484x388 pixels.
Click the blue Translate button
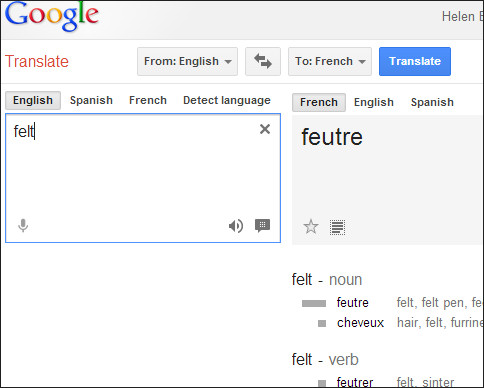[415, 61]
